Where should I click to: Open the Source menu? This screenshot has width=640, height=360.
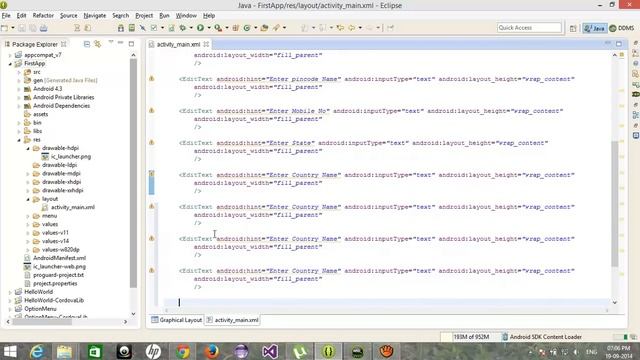coord(69,16)
